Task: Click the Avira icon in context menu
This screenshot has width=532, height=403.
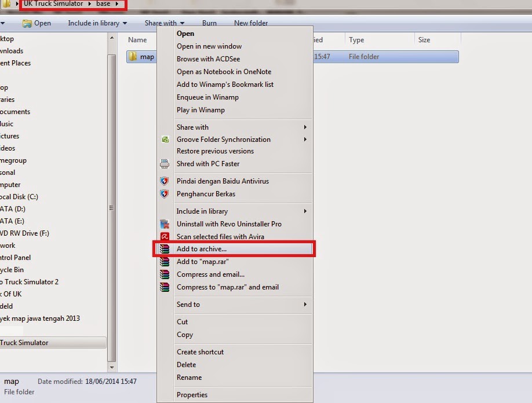Action: (x=165, y=237)
